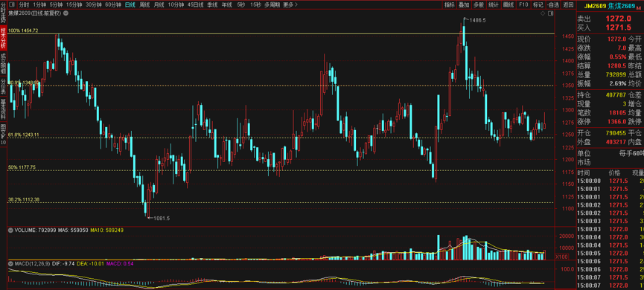Select the 60分钟 period

113,5
